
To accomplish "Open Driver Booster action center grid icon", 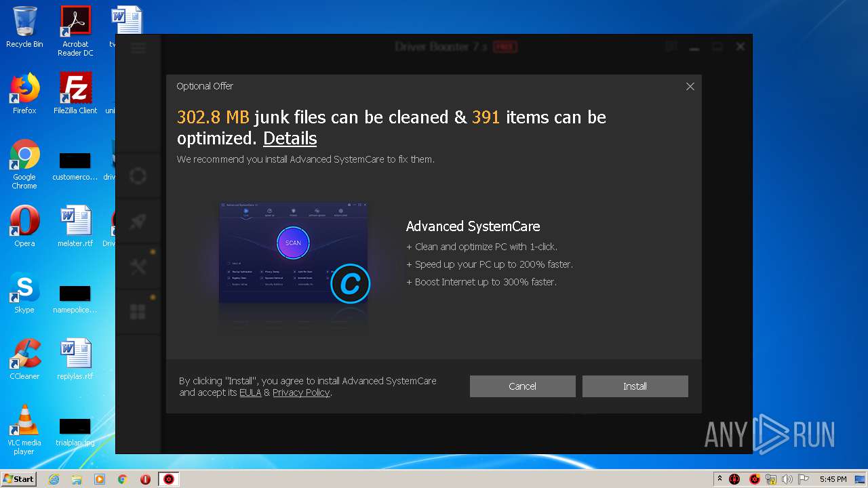I will click(138, 312).
